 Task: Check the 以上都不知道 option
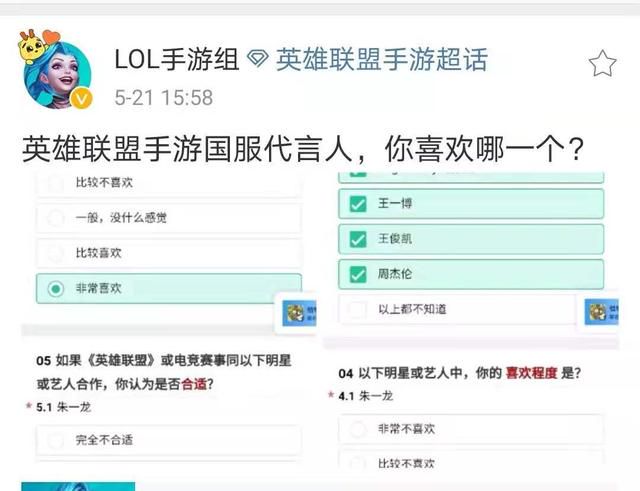click(x=457, y=309)
